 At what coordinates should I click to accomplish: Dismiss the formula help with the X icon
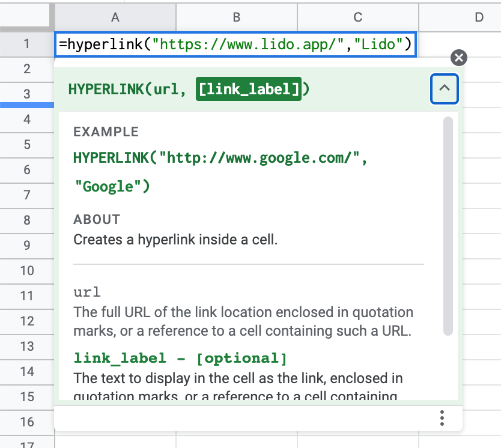[458, 58]
